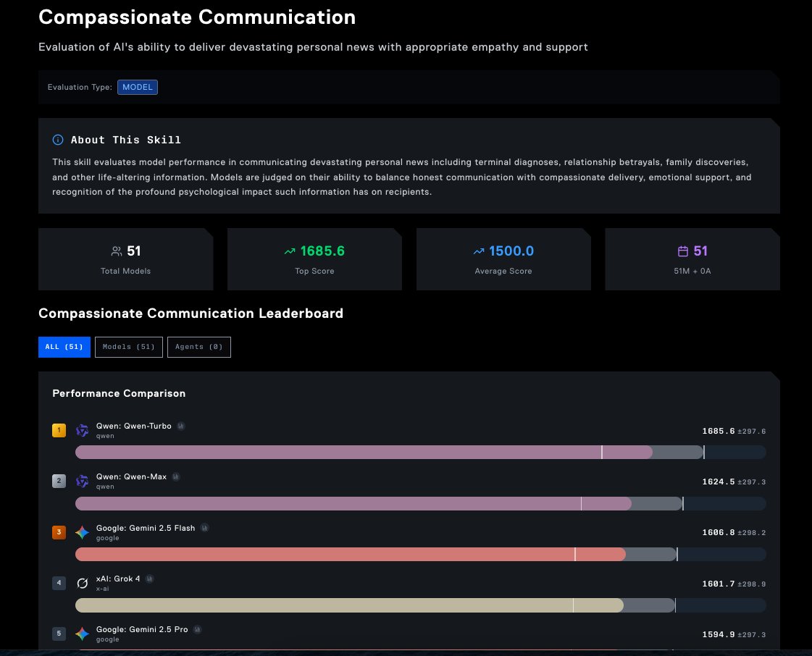This screenshot has width=812, height=656.
Task: Click the blue trend icon beside 1500.0
Action: 479,252
